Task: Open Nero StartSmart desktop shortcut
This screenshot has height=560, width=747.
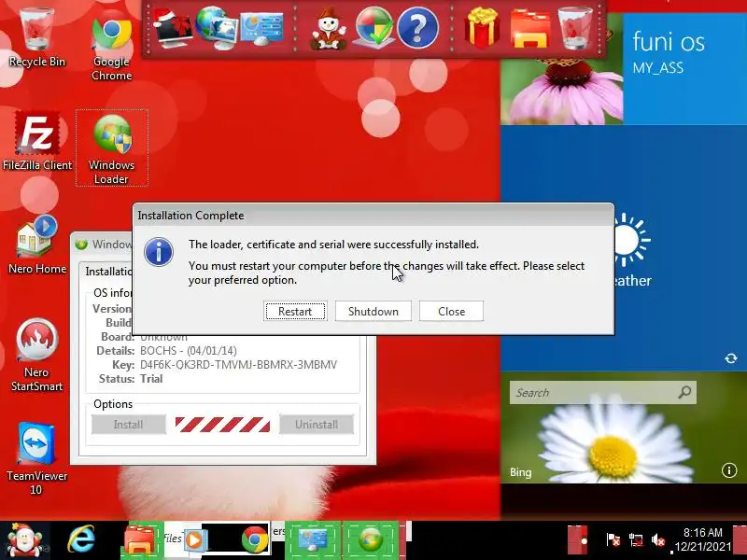Action: pos(36,355)
